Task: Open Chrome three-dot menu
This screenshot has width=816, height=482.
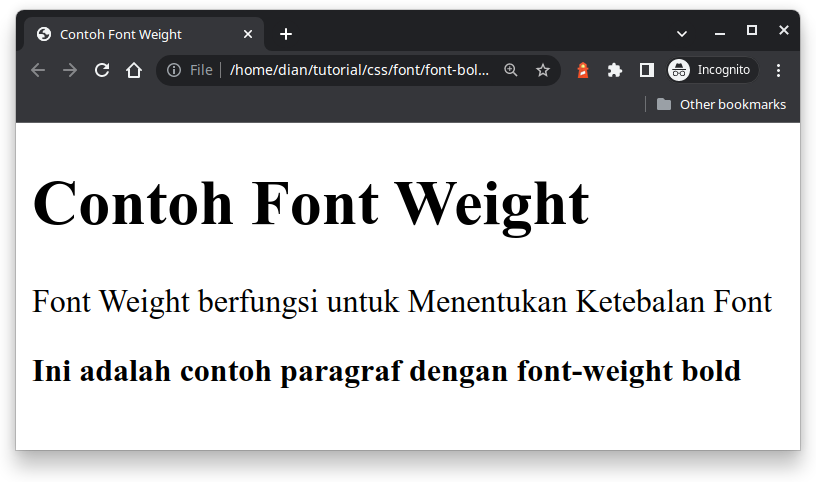Action: pos(778,70)
